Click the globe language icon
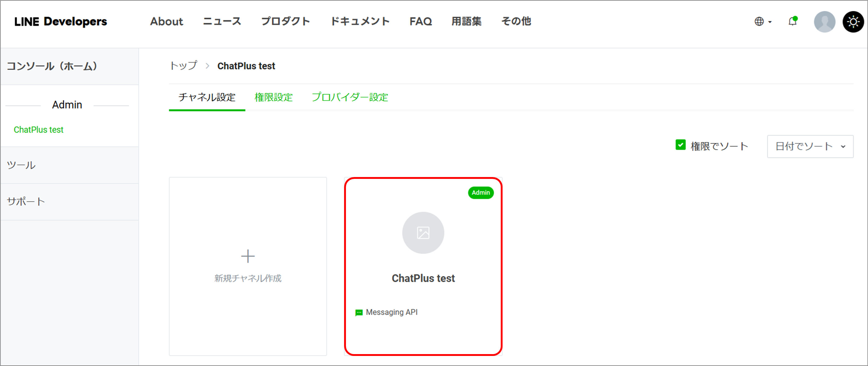Image resolution: width=868 pixels, height=366 pixels. click(x=759, y=22)
